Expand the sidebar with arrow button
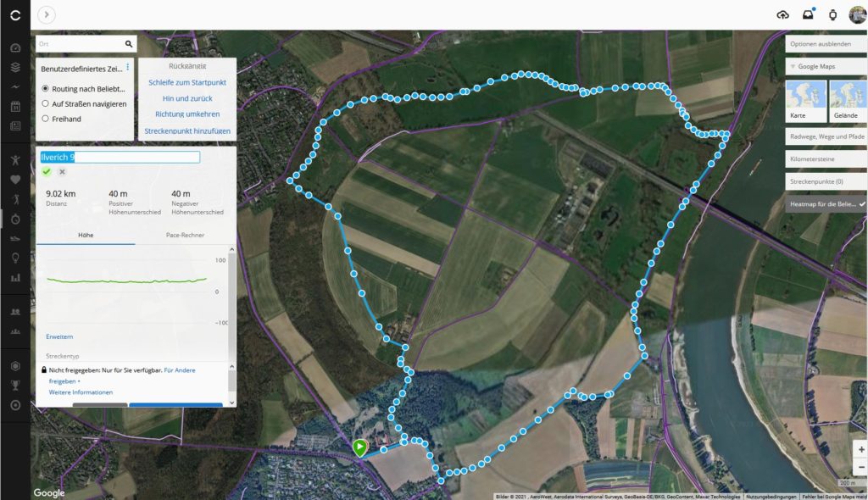This screenshot has height=500, width=868. pyautogui.click(x=47, y=14)
